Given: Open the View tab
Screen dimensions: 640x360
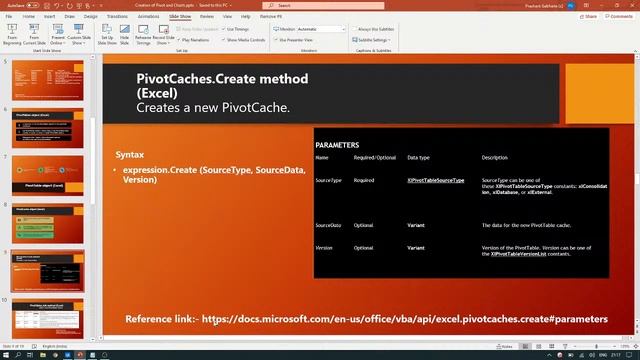Looking at the screenshot, I should 227,17.
